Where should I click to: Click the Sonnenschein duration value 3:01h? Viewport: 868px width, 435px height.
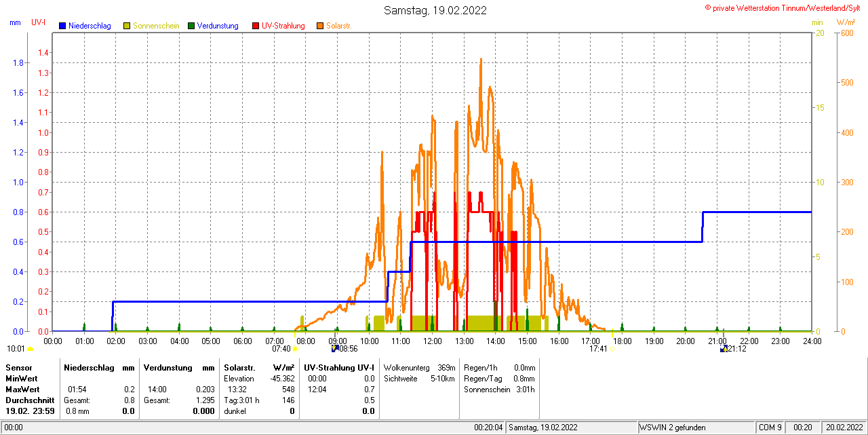click(526, 390)
